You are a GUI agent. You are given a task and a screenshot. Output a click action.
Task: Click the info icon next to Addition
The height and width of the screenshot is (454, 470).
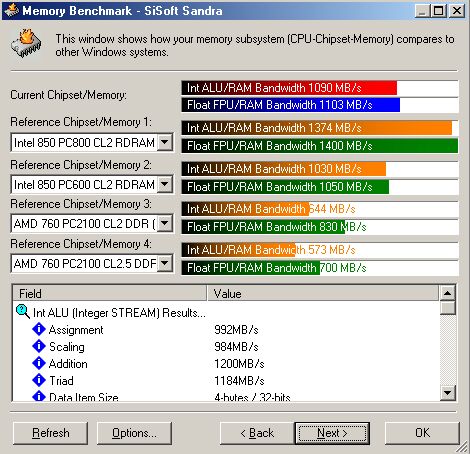coord(39,363)
